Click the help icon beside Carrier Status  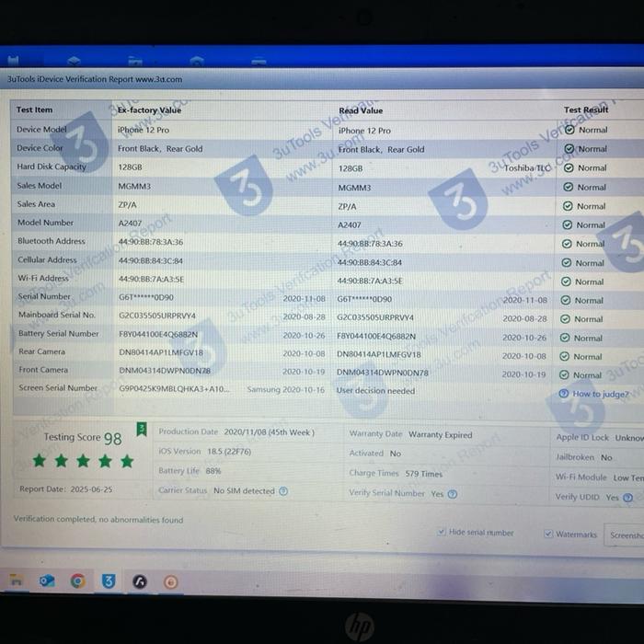[x=283, y=491]
